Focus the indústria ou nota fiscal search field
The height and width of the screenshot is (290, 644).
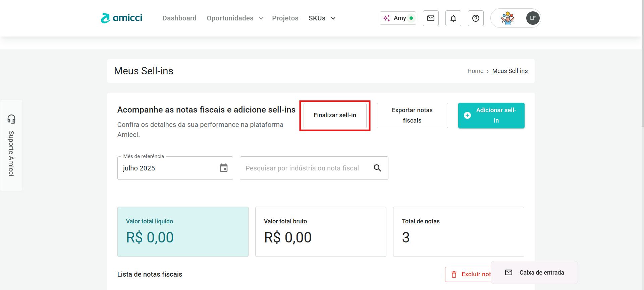[x=305, y=168]
